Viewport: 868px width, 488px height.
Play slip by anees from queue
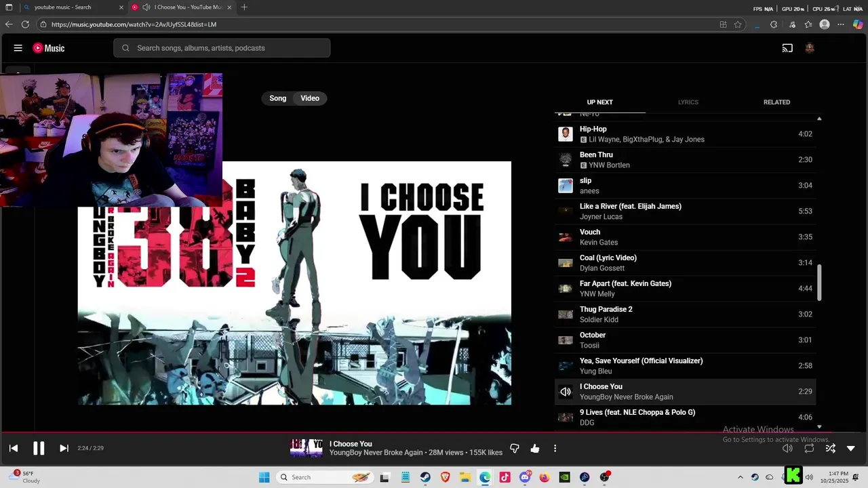click(x=686, y=186)
